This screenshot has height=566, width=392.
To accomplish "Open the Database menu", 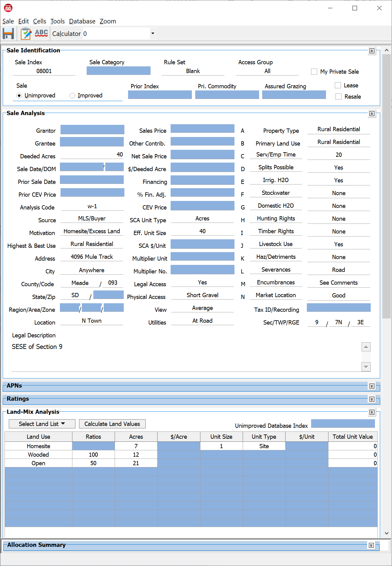I will 82,21.
